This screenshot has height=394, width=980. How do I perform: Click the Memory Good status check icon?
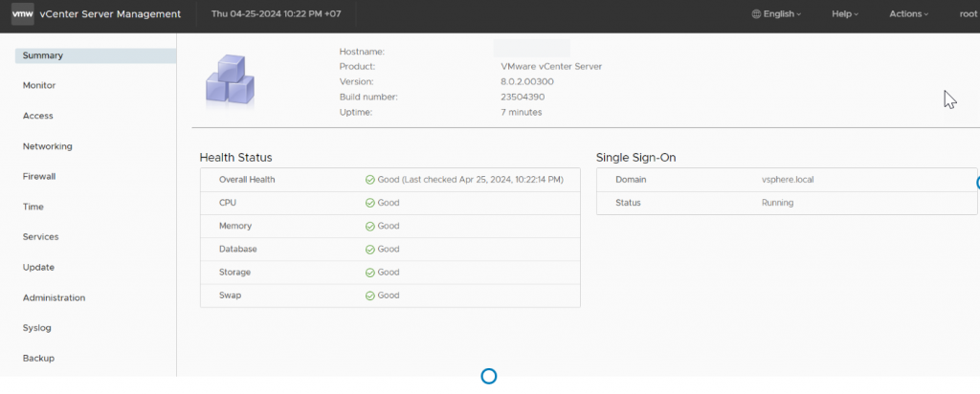click(369, 226)
